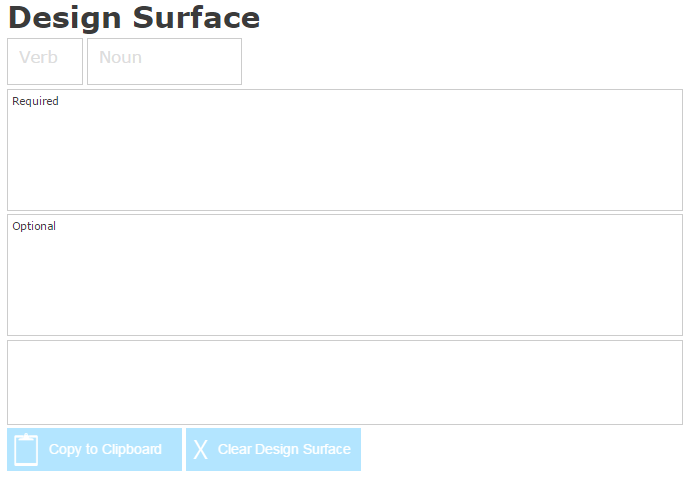Focus the Verb input field
The image size is (689, 489).
click(45, 62)
